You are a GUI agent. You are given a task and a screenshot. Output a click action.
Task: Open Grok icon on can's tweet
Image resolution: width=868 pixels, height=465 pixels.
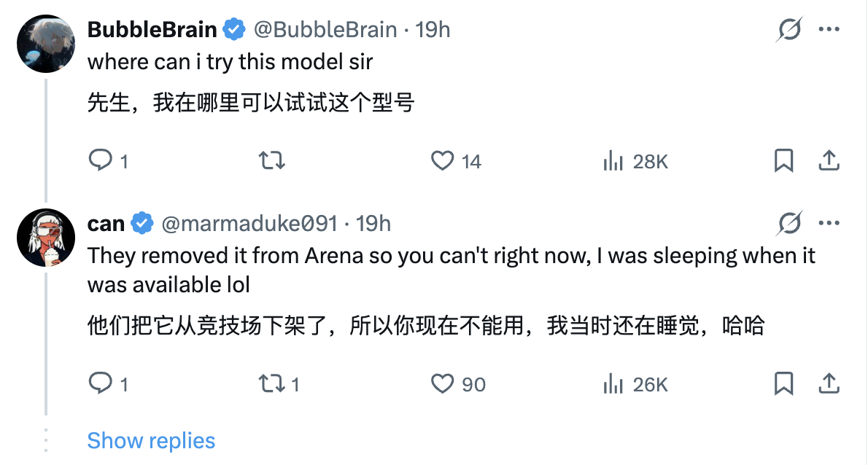(789, 222)
